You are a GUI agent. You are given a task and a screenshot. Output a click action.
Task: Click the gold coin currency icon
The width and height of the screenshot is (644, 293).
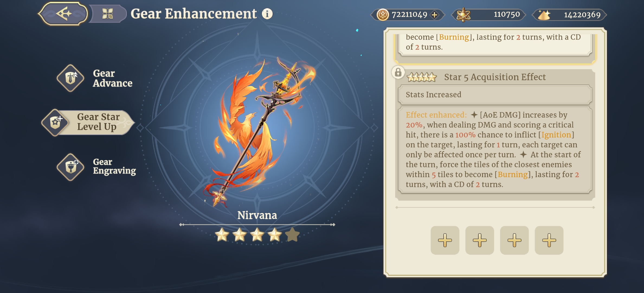pos(383,15)
